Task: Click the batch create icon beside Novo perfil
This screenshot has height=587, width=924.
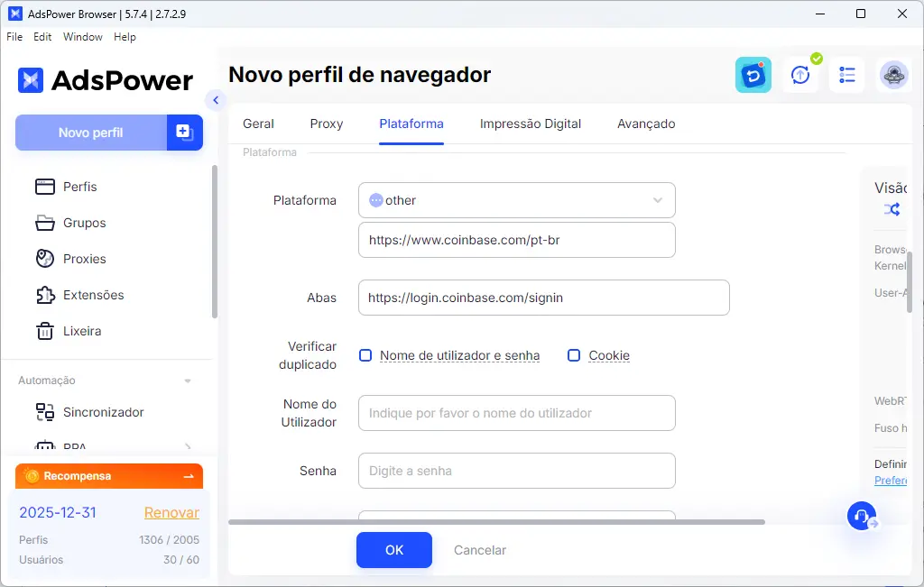Action: coord(184,133)
